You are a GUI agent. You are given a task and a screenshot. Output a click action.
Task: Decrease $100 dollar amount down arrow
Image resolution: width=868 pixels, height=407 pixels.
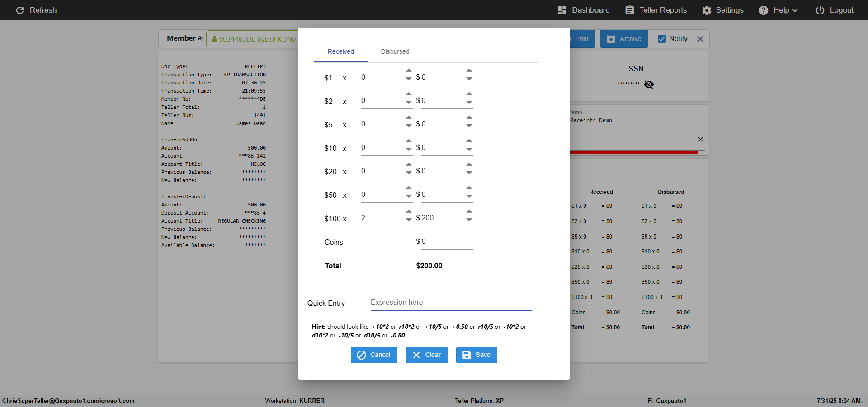(469, 220)
